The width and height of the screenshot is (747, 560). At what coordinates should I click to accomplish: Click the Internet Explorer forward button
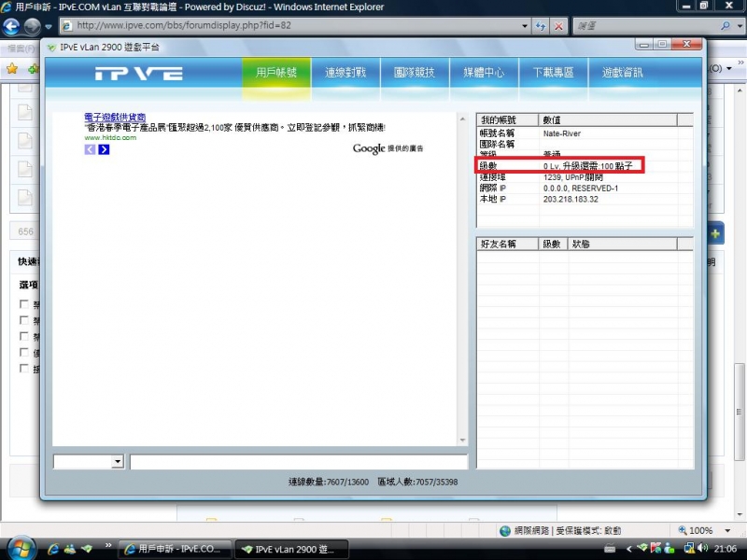click(32, 26)
